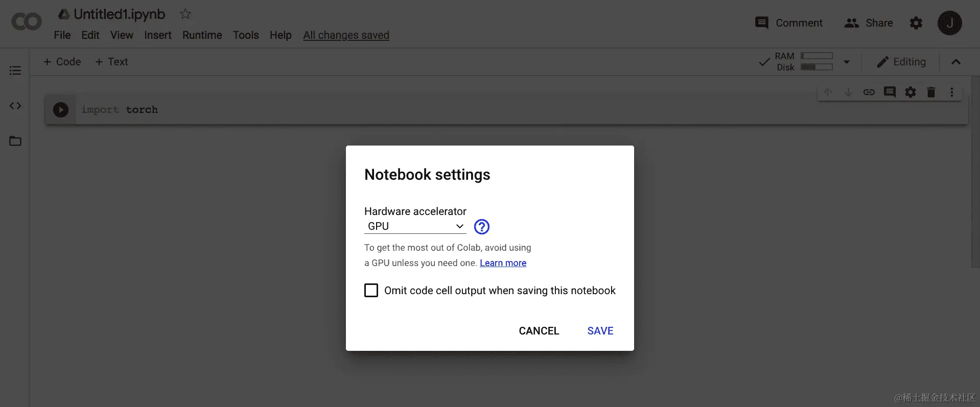Delete the cell with trash icon
Viewport: 980px width, 407px height.
(931, 92)
